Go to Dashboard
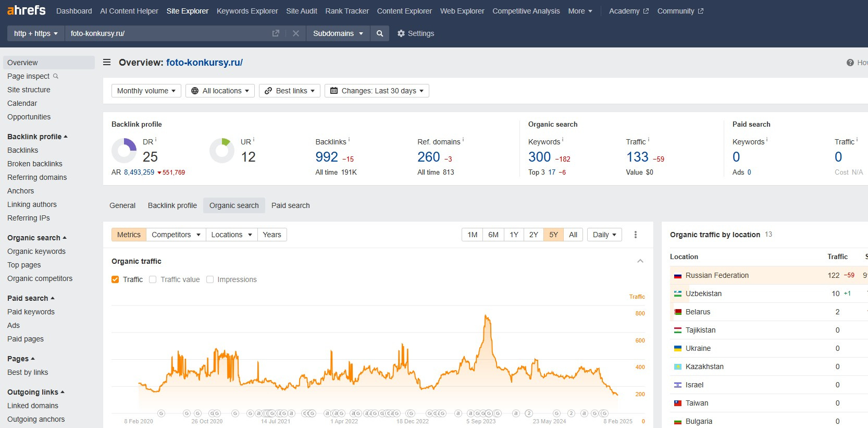The image size is (868, 428). (74, 11)
